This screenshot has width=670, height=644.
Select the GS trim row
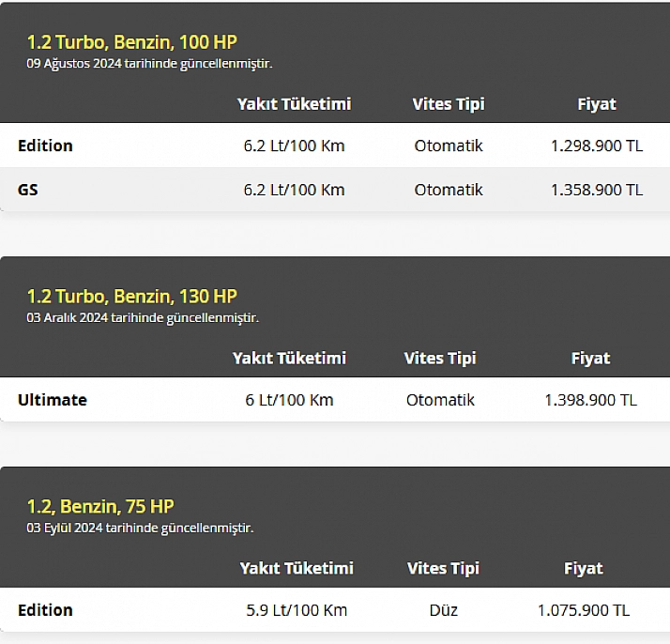click(x=335, y=190)
